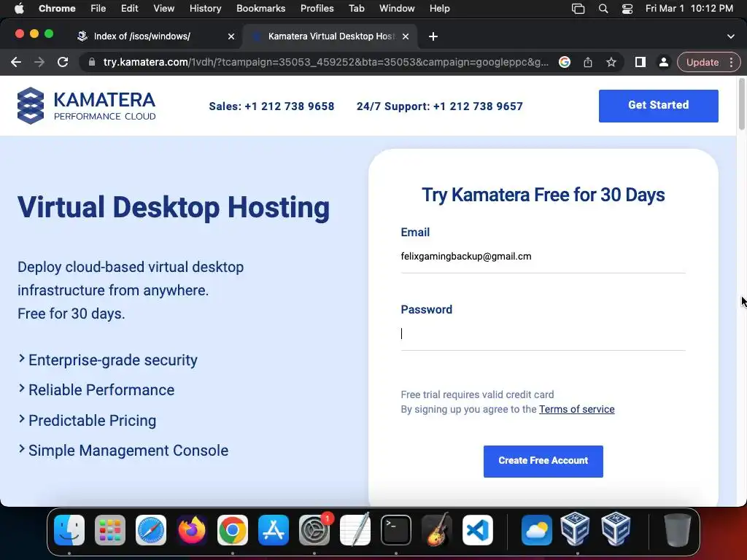
Task: Click the Enterprise-grade security text
Action: pos(113,360)
